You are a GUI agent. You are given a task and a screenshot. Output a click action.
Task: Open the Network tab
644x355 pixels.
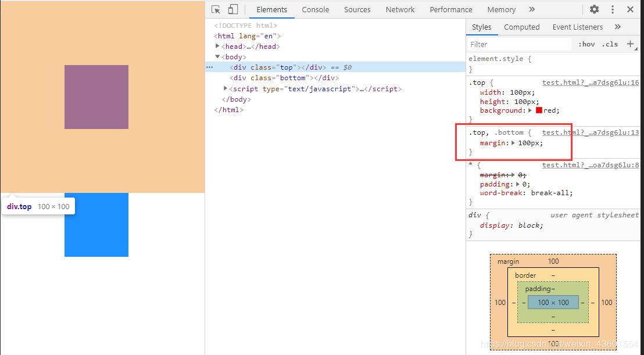400,9
